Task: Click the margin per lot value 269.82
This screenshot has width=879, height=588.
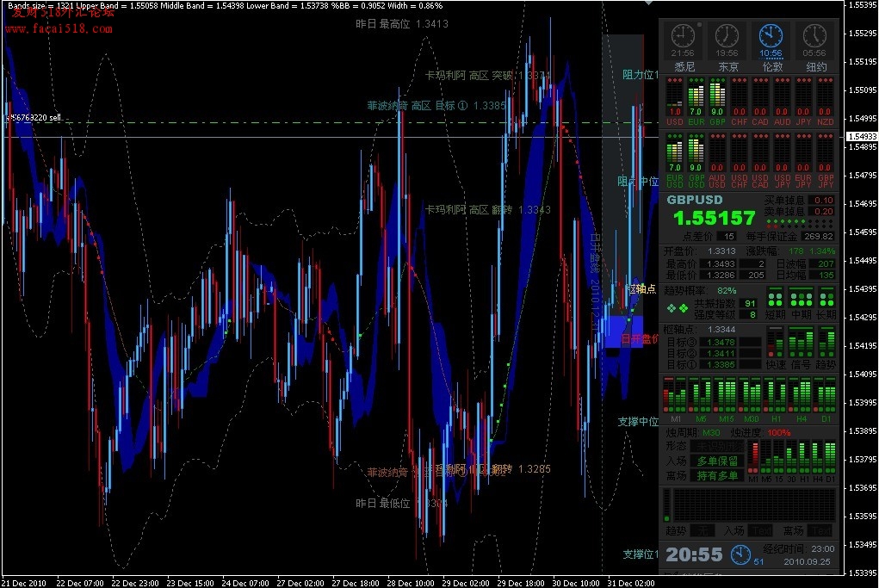Action: click(818, 237)
